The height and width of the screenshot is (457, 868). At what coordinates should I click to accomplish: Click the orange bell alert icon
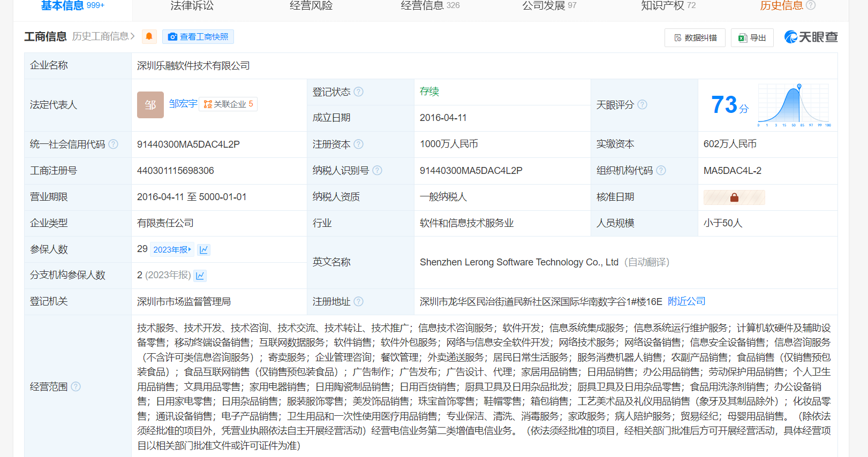149,36
